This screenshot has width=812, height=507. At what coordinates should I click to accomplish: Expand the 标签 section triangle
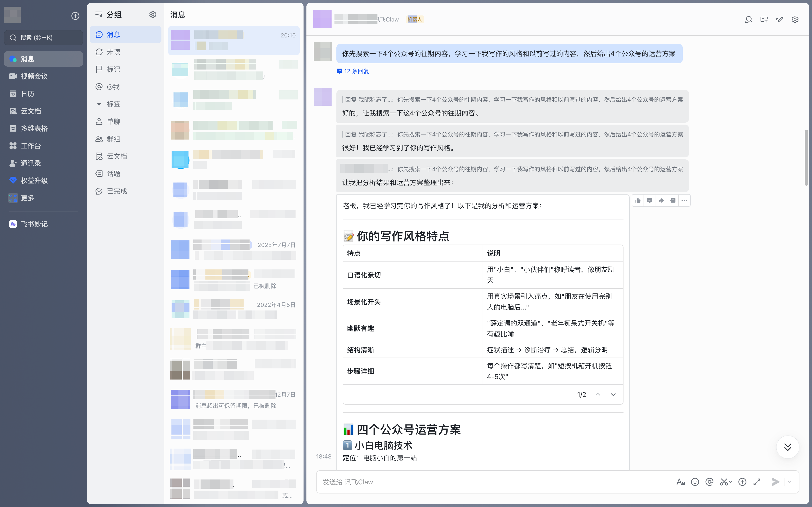[99, 104]
